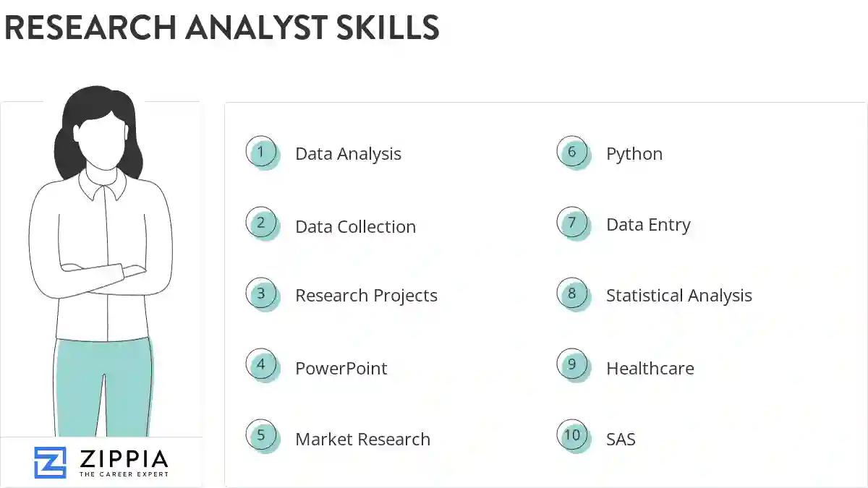Image resolution: width=868 pixels, height=488 pixels.
Task: Click the Healthcare skill label
Action: (650, 369)
